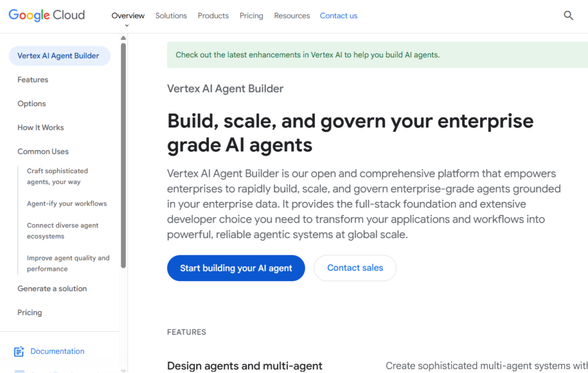Open the Products menu in top navigation
Image resolution: width=588 pixels, height=373 pixels.
[x=213, y=15]
